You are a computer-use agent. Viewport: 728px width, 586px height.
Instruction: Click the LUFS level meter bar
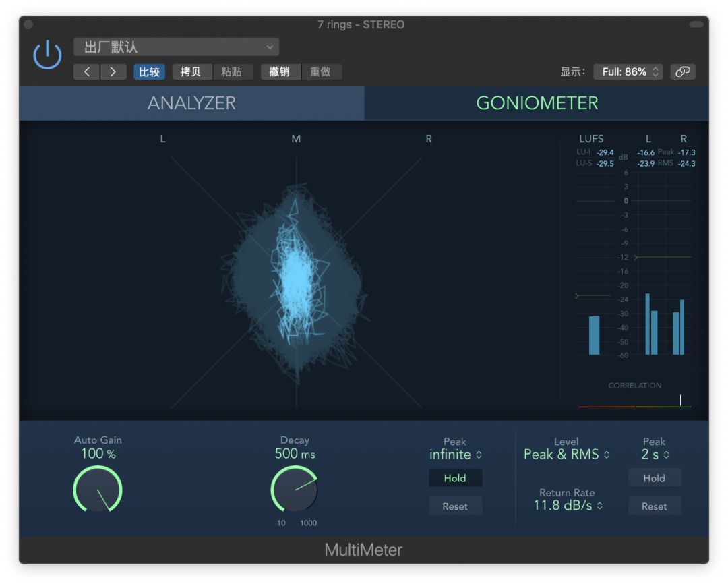point(594,335)
